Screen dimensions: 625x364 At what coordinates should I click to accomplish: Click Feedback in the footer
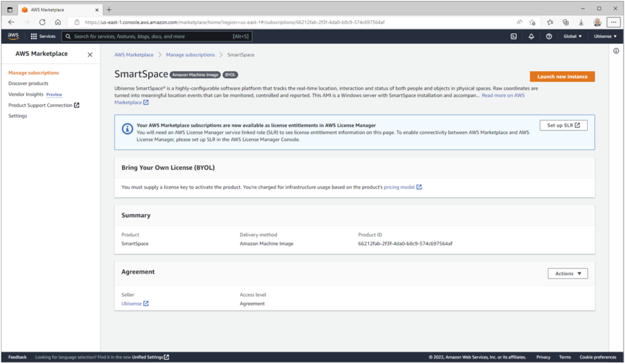(18, 357)
